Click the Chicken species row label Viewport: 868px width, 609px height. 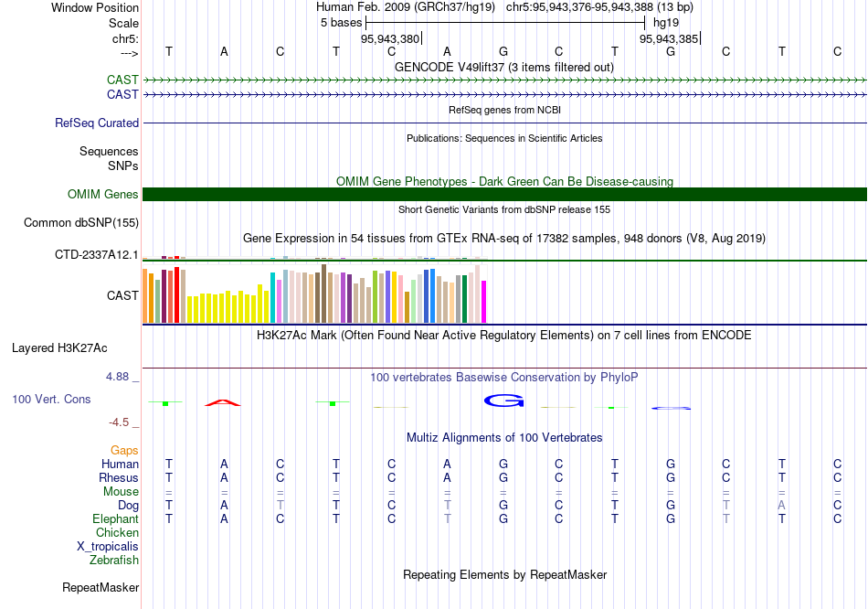[x=117, y=533]
